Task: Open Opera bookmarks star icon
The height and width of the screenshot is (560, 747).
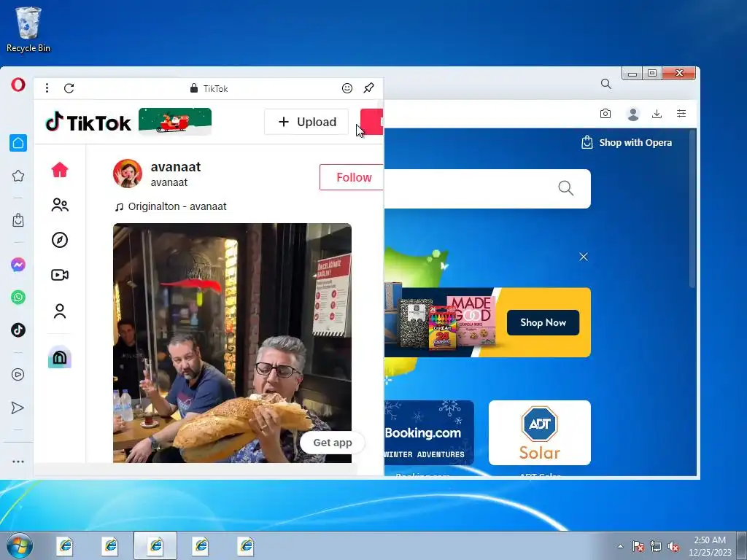Action: (18, 176)
